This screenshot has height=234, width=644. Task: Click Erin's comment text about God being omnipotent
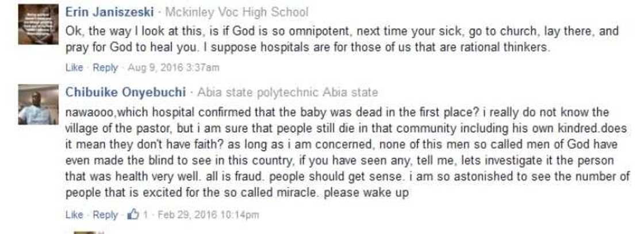point(342,40)
